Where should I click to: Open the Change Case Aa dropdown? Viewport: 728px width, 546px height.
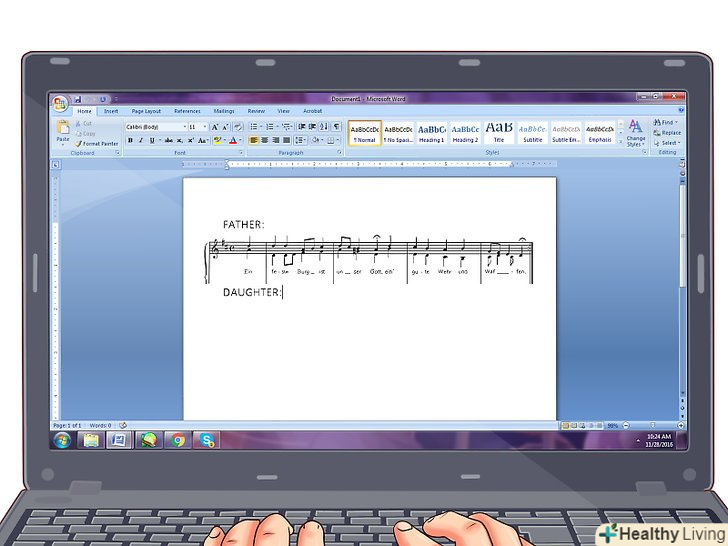point(202,141)
